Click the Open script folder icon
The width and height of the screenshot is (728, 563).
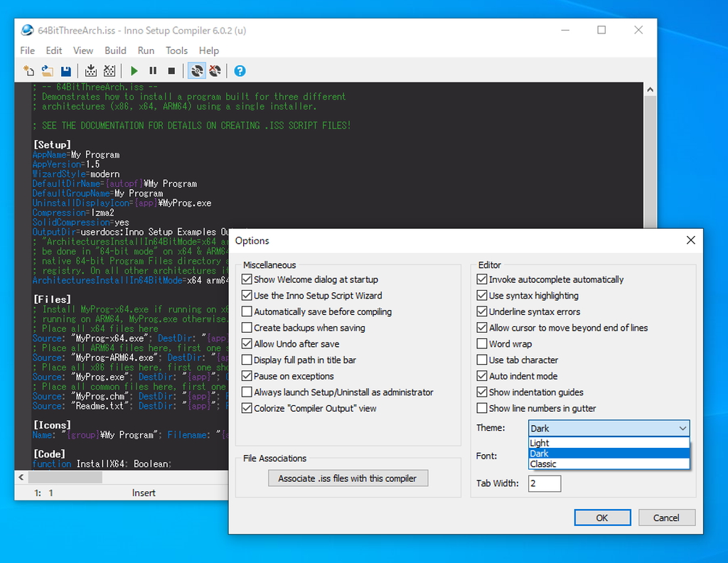click(48, 71)
